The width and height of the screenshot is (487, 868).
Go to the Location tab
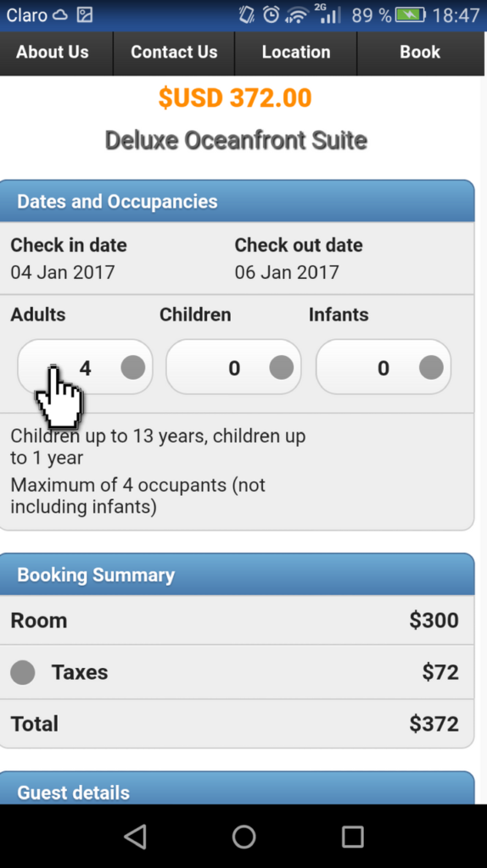[x=296, y=53]
